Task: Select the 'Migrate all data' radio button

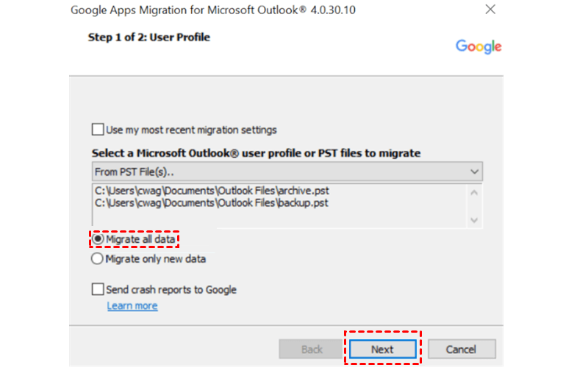Action: (x=98, y=239)
